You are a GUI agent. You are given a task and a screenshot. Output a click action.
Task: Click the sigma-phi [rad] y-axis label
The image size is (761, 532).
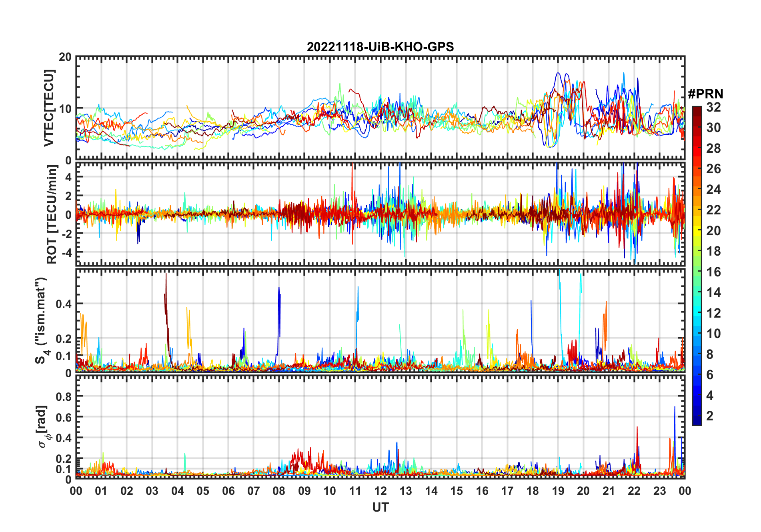point(43,427)
